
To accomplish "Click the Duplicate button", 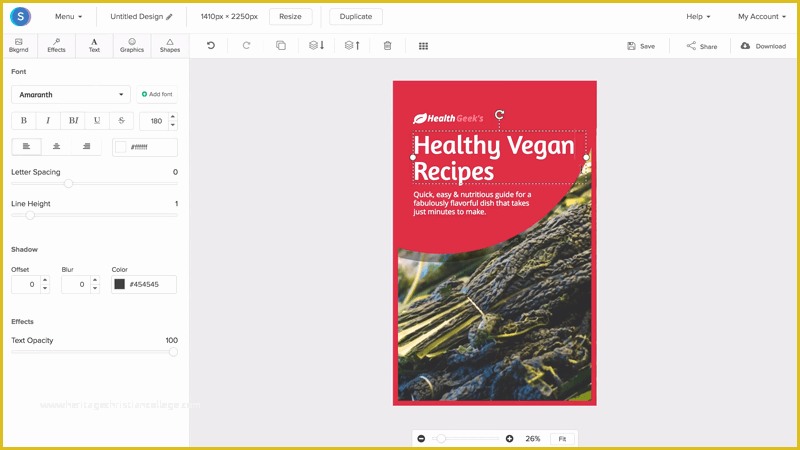I will click(x=356, y=16).
